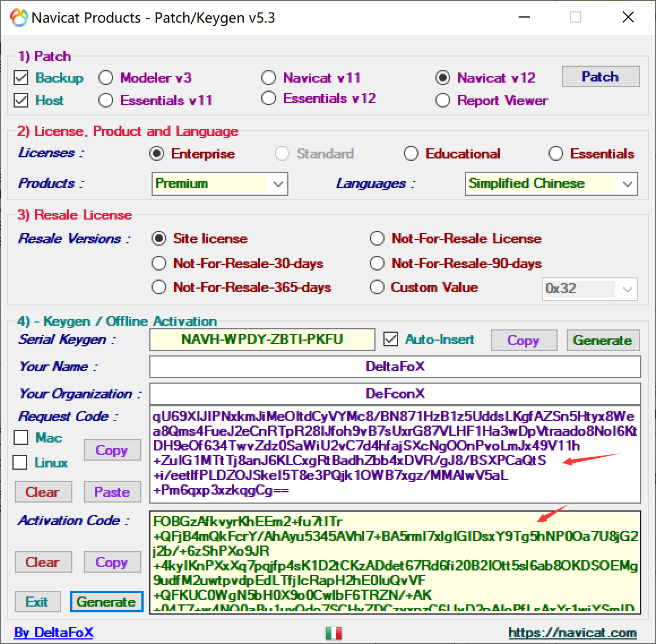This screenshot has width=656, height=644.
Task: Choose Essentials license option
Action: (555, 154)
